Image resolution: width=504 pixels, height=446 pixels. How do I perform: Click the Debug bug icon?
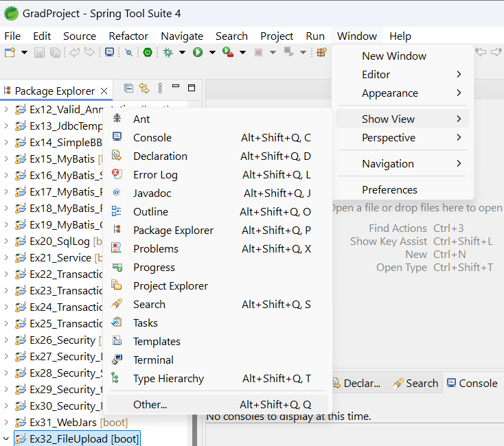click(168, 52)
